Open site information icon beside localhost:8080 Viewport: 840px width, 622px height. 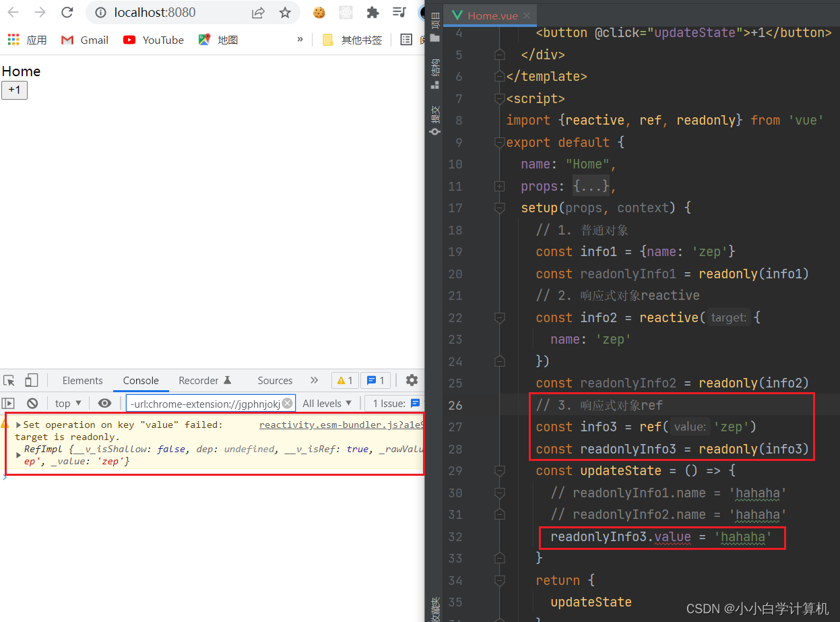(100, 12)
